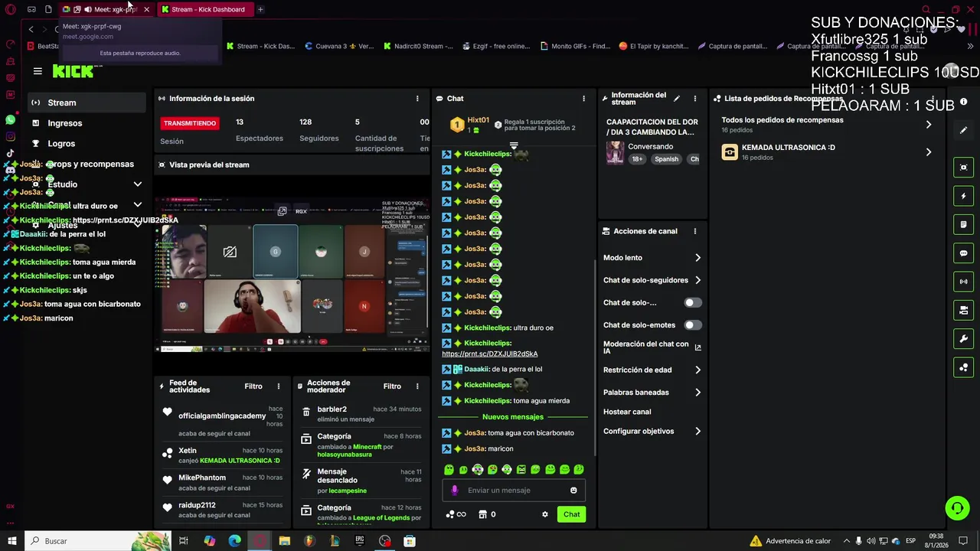Click the microphone icon in chat input
This screenshot has height=551, width=980.
[455, 491]
